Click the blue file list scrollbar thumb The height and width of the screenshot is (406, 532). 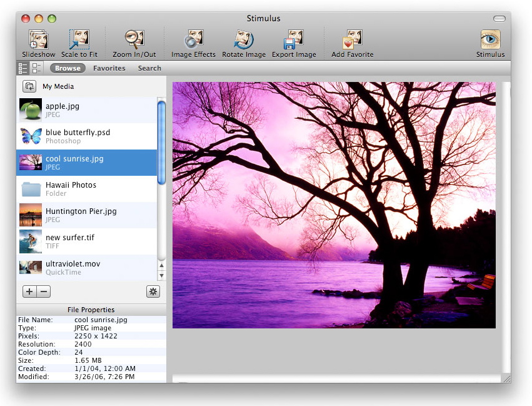[x=161, y=143]
